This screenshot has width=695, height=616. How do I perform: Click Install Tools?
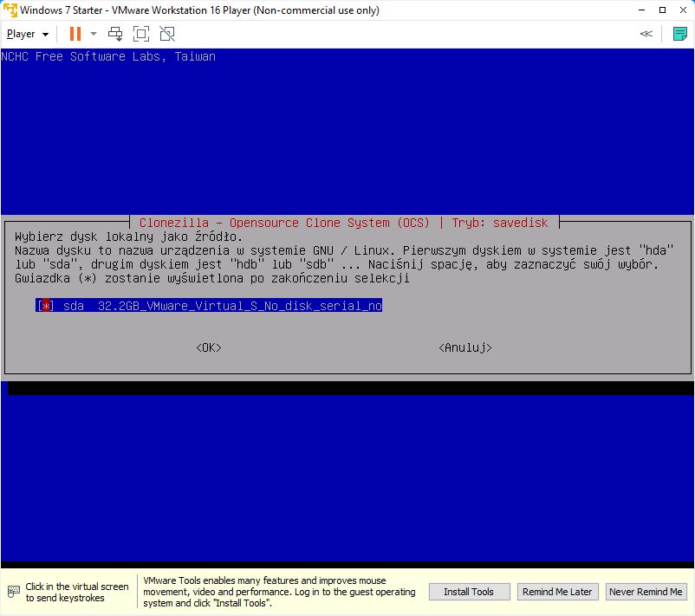click(469, 592)
